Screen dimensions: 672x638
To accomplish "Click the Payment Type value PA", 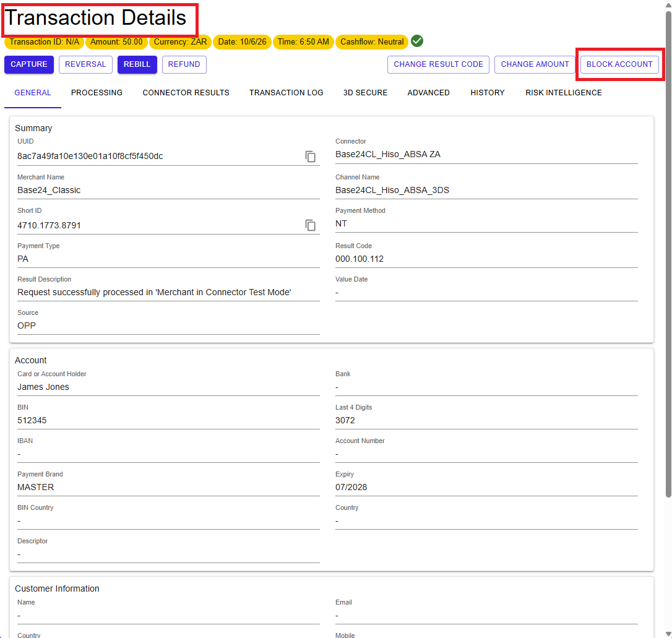I will click(23, 259).
